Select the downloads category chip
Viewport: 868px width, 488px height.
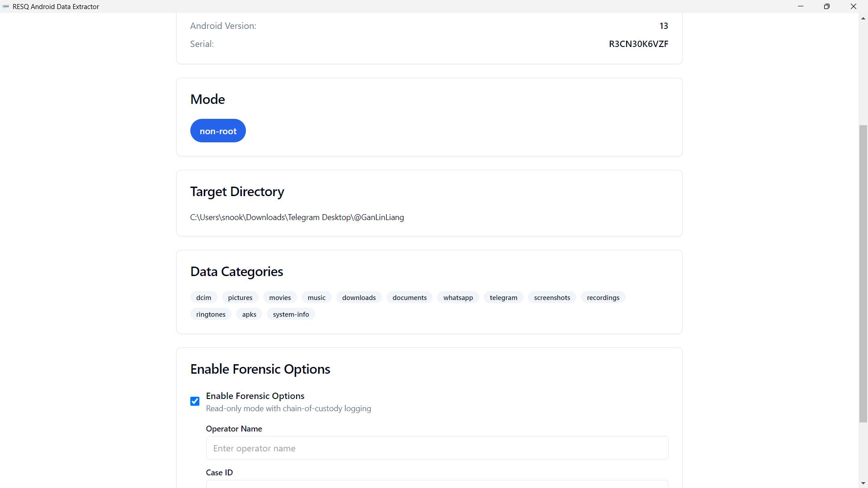click(x=359, y=298)
